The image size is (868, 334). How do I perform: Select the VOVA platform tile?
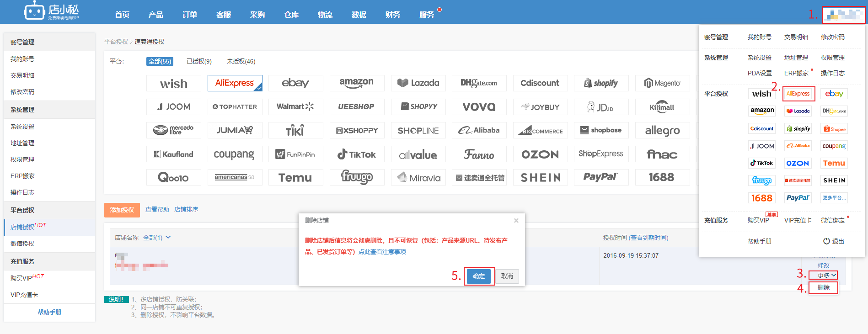click(x=479, y=107)
